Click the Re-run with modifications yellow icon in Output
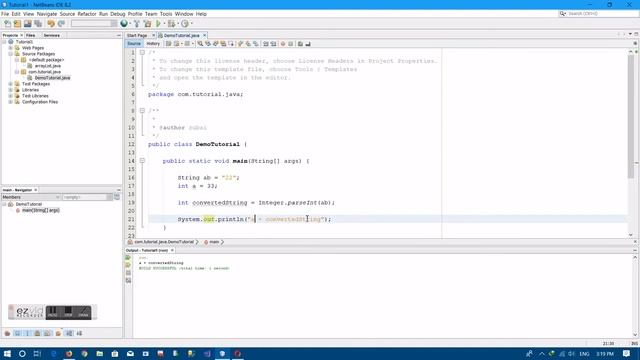640x360 pixels. tap(128, 265)
